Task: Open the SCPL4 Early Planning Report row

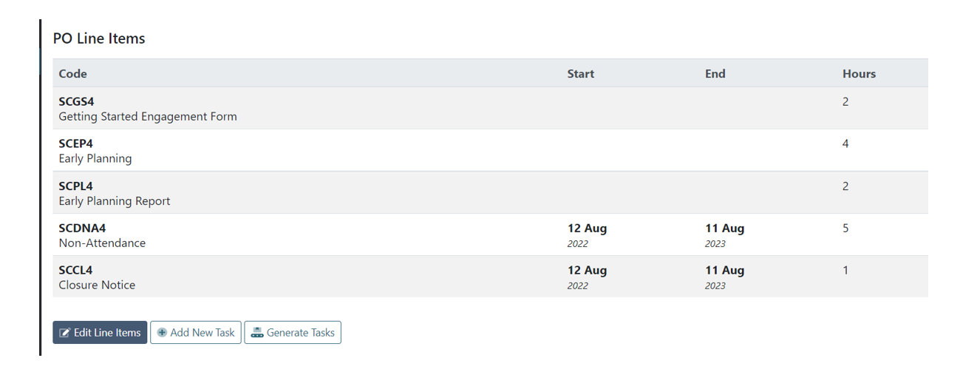Action: pos(490,193)
